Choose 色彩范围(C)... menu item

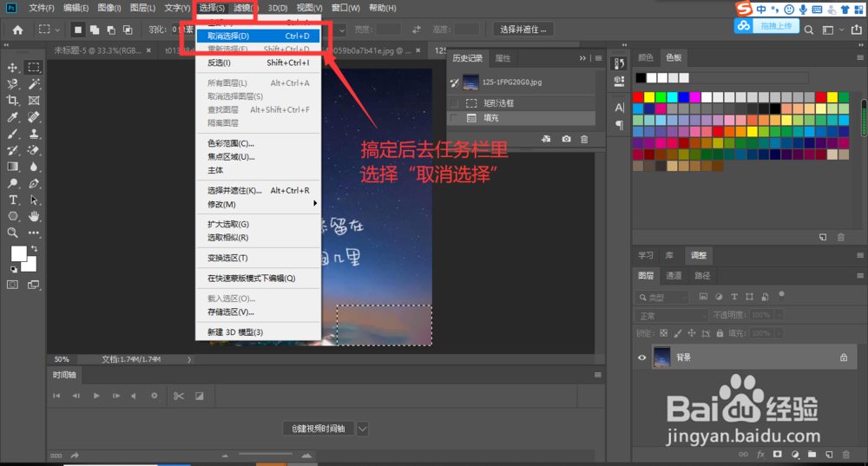click(x=259, y=143)
